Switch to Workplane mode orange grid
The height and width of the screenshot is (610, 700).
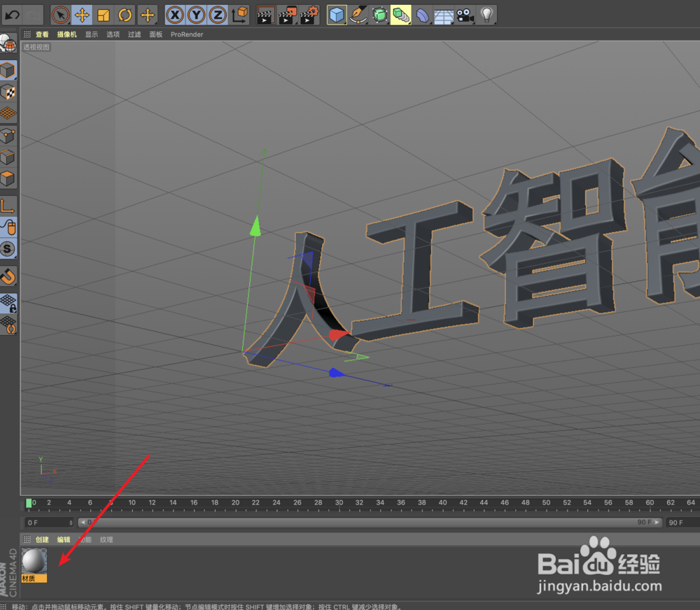[x=8, y=113]
